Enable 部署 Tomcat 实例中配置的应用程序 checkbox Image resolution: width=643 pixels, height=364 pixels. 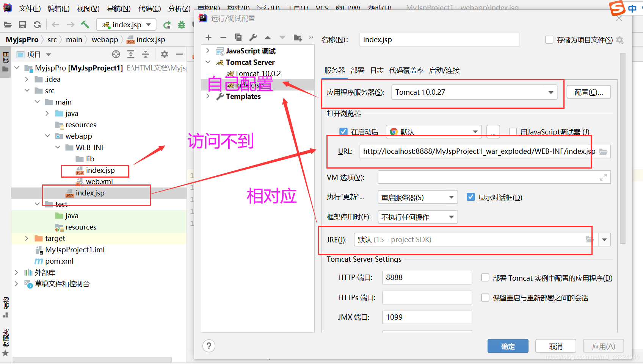(485, 278)
